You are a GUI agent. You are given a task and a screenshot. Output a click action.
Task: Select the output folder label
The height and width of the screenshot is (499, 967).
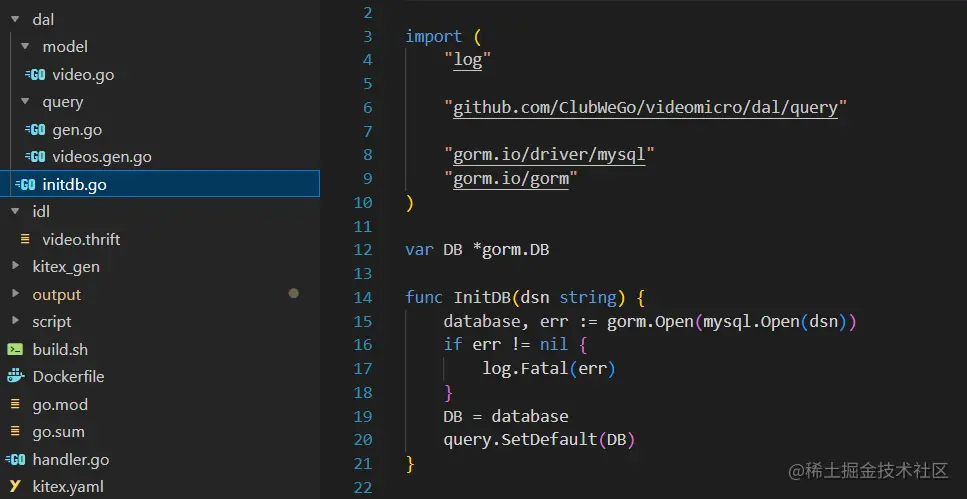click(x=57, y=295)
